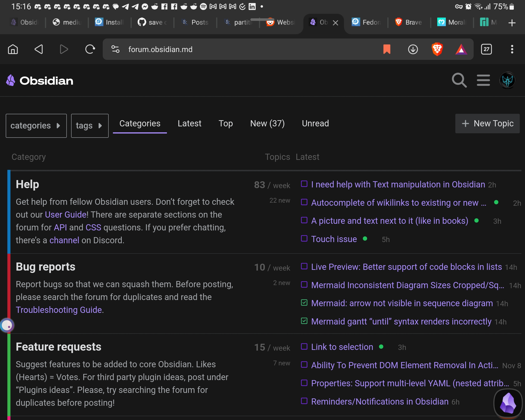The width and height of the screenshot is (525, 420).
Task: Tap the Obsidian logo in header
Action: point(39,81)
